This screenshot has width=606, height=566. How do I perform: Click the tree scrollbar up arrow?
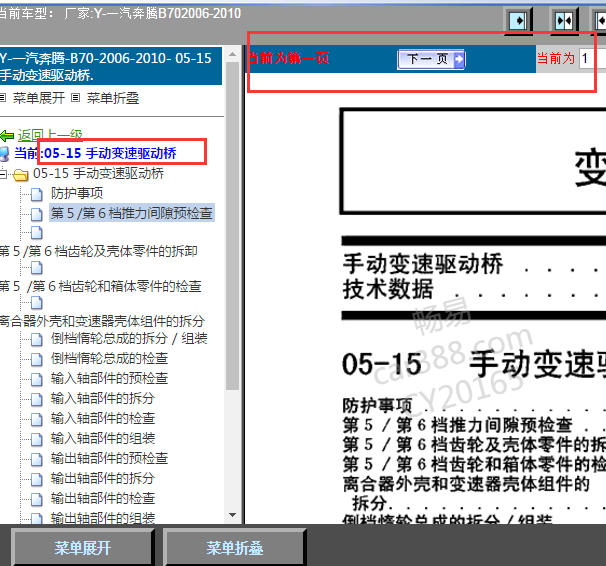click(x=233, y=54)
